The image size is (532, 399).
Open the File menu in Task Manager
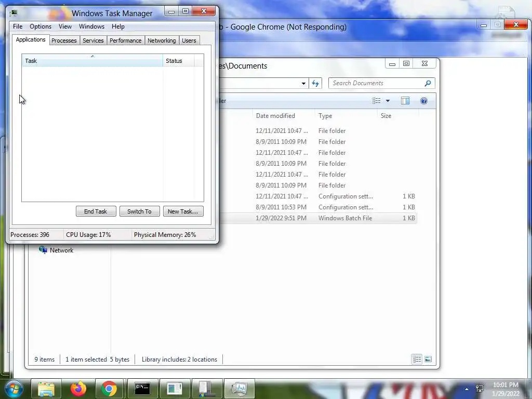point(18,26)
